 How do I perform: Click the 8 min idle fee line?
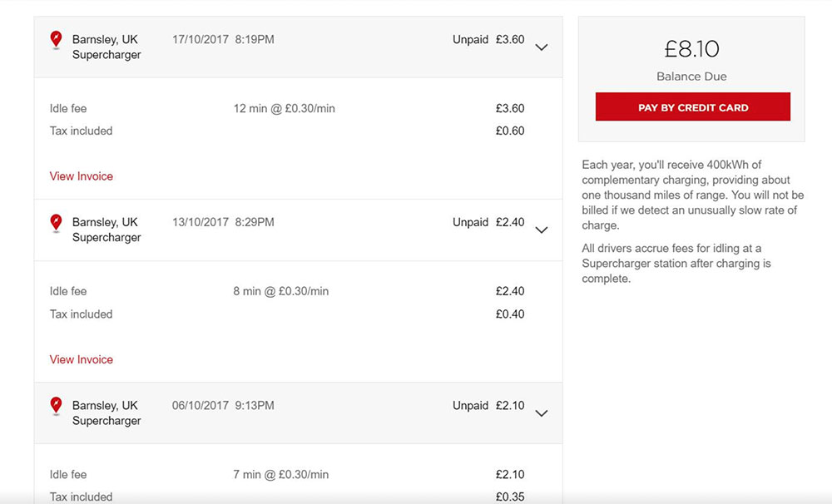pos(281,291)
